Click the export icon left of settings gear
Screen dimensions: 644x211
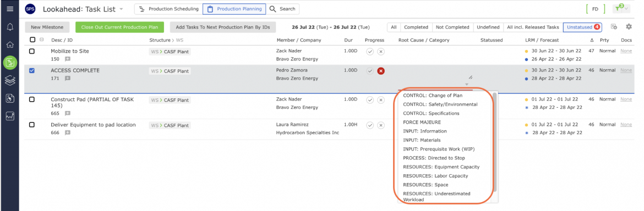(x=614, y=26)
